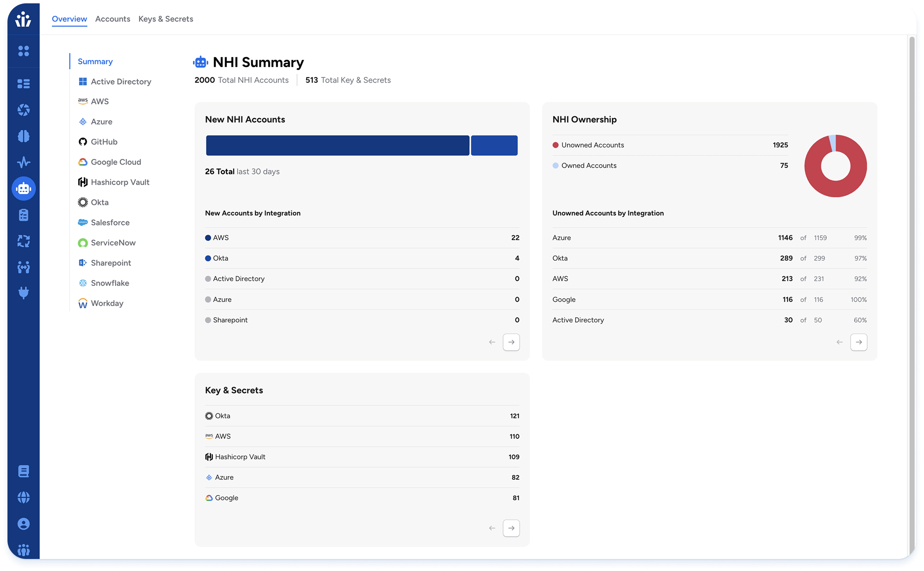Click the user profile icon in sidebar
924x571 pixels.
(24, 524)
